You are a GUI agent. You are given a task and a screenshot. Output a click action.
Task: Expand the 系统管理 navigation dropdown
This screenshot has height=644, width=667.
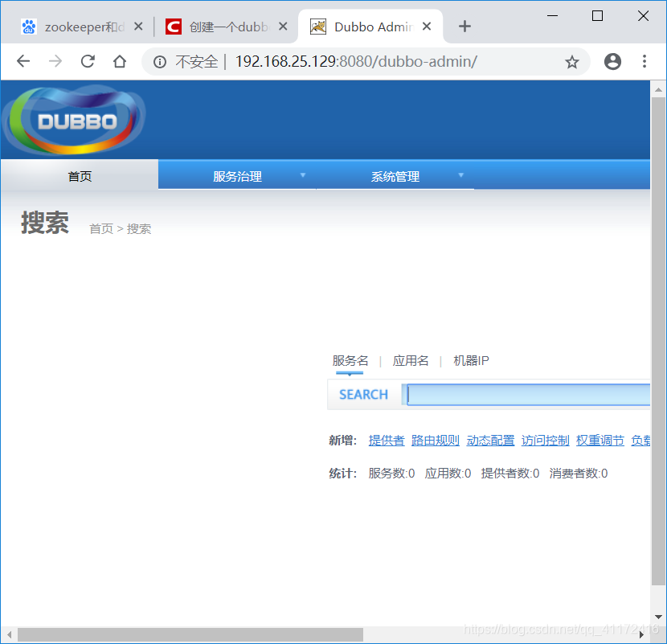coord(395,175)
